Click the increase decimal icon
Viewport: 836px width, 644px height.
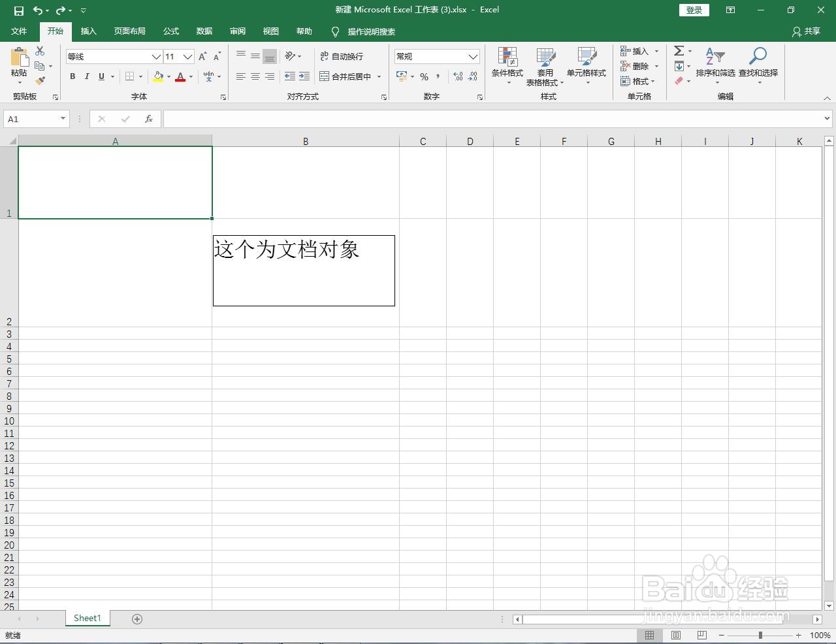pyautogui.click(x=458, y=77)
